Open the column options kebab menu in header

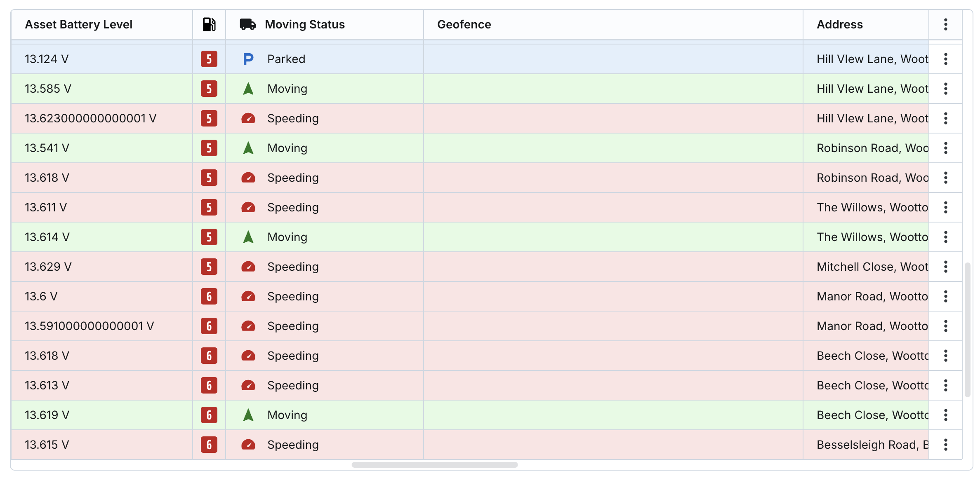tap(945, 24)
